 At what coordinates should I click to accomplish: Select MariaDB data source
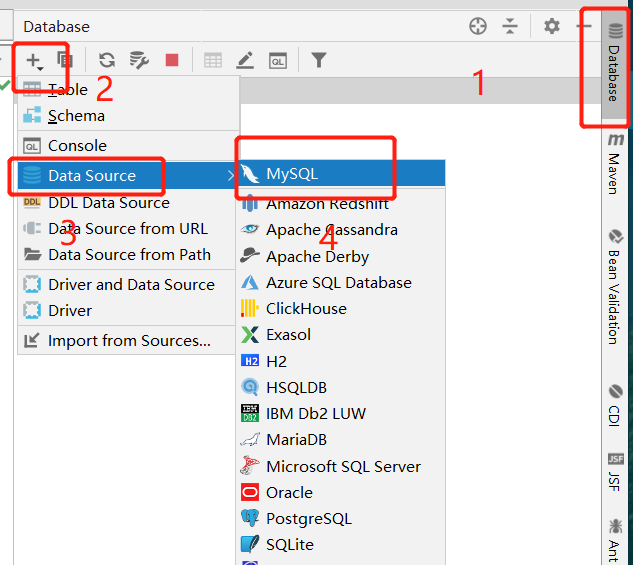341,440
